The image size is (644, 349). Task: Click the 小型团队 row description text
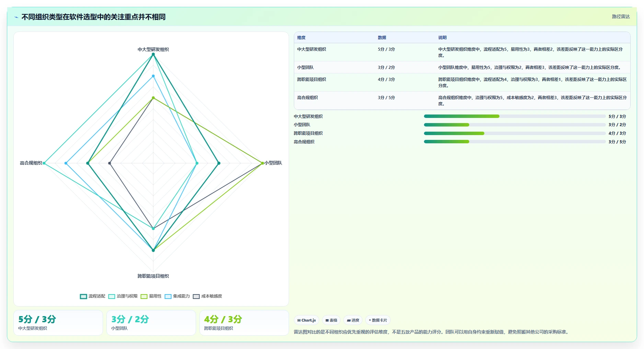coord(530,68)
